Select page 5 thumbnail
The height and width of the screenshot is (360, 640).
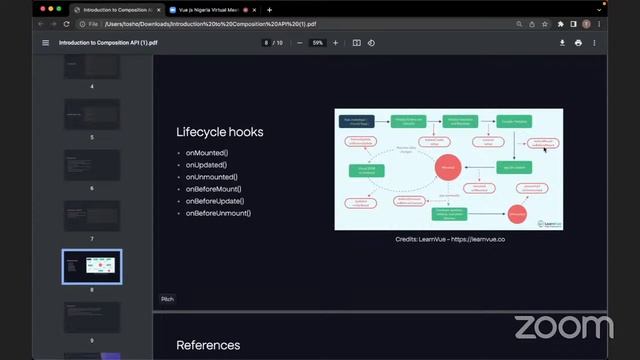[x=92, y=114]
